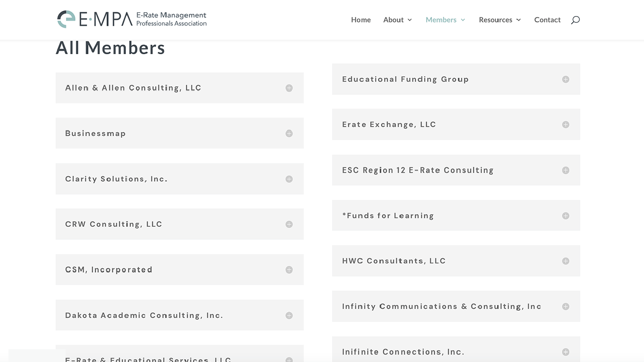Click the All Members heading
The width and height of the screenshot is (644, 362).
pyautogui.click(x=110, y=48)
